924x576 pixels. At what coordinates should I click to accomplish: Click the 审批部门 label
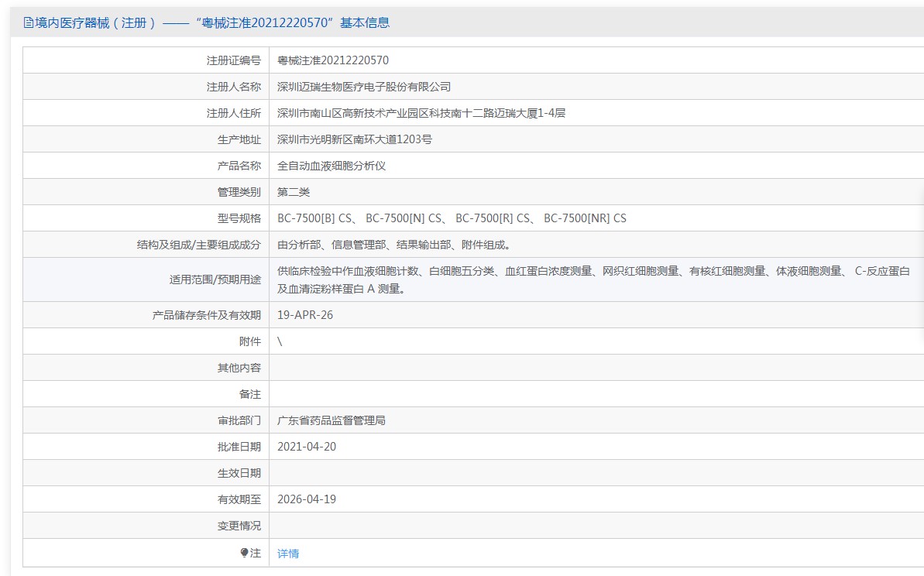click(239, 420)
